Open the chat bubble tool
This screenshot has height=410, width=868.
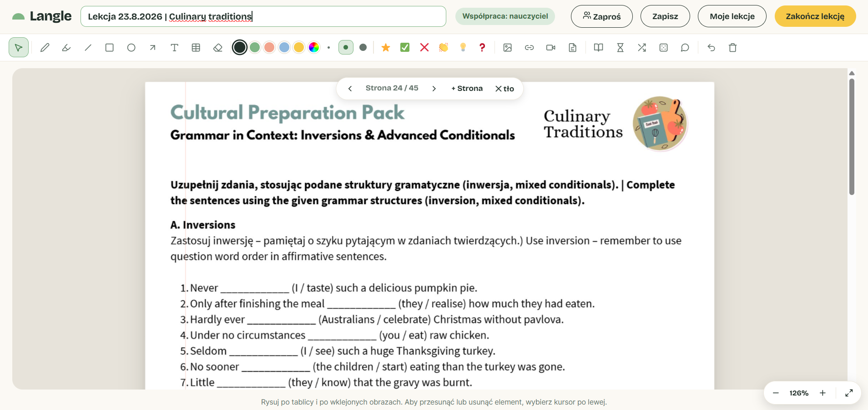(x=685, y=47)
